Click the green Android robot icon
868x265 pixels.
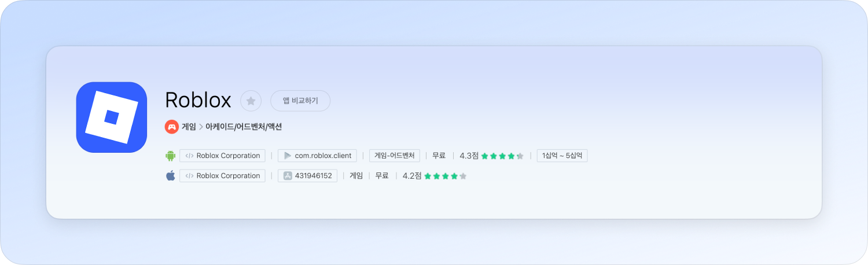tap(170, 156)
